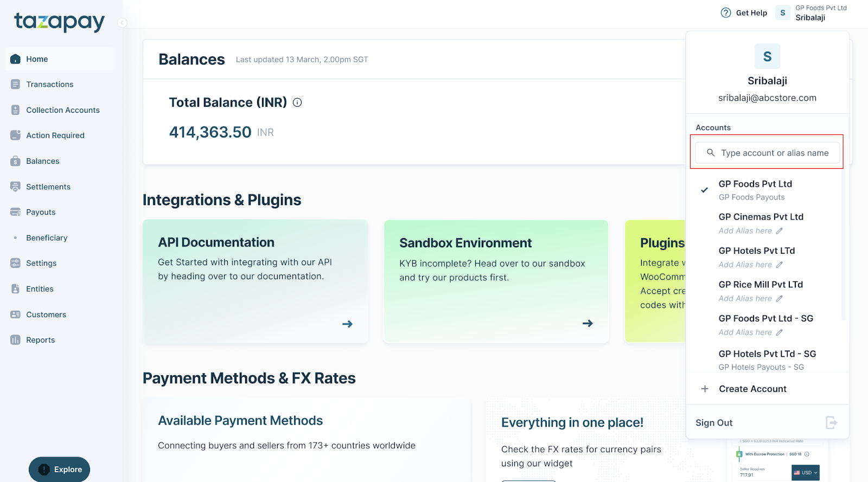The width and height of the screenshot is (868, 482).
Task: Click the Home sidebar icon
Action: point(15,59)
